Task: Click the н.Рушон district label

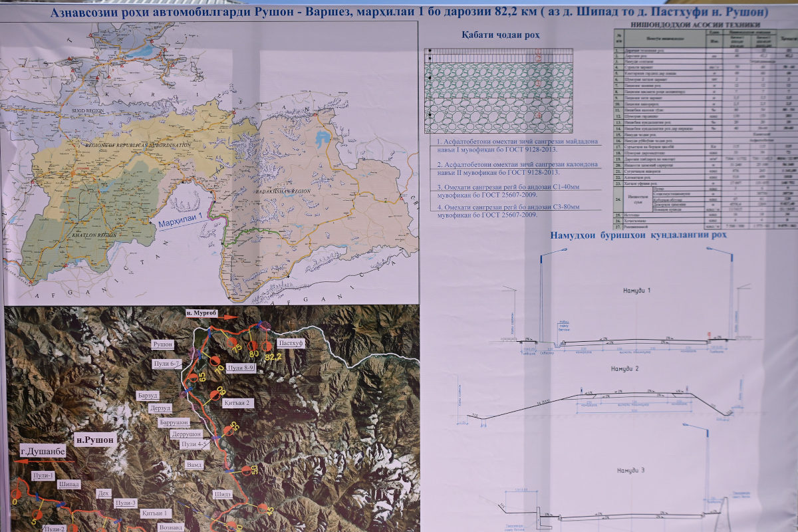Action: (x=96, y=440)
